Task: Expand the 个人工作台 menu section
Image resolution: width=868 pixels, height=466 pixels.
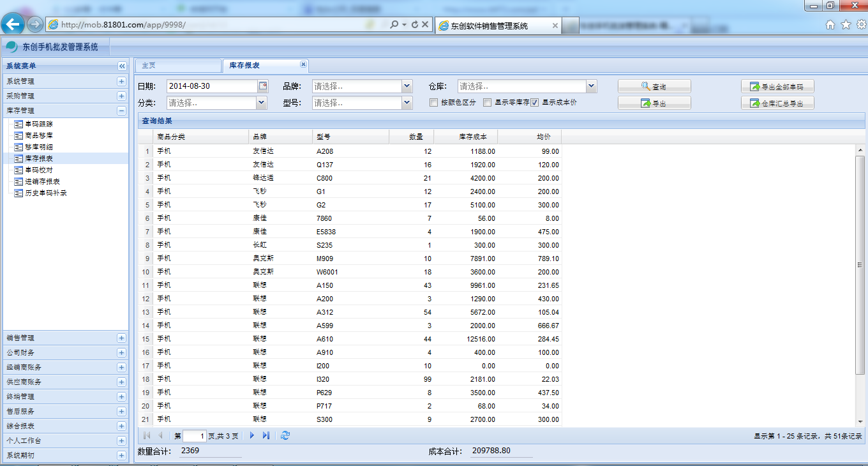Action: coord(121,441)
